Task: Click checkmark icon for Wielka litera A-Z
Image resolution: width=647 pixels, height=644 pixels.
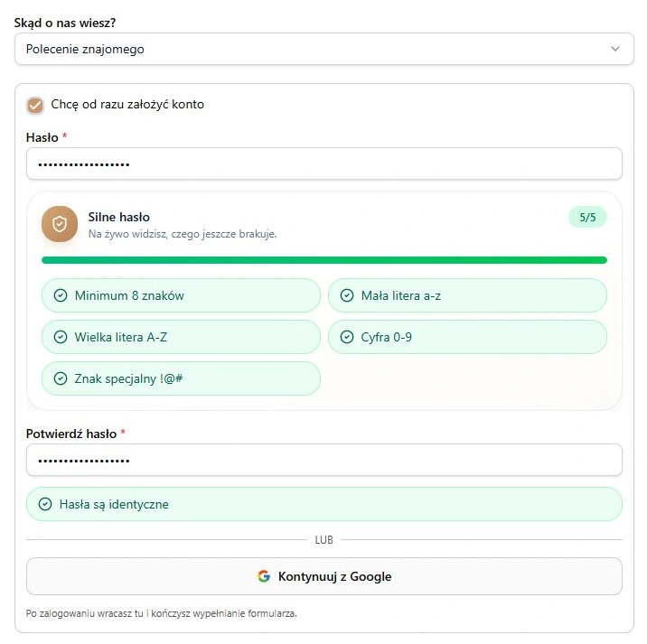Action: (x=61, y=337)
